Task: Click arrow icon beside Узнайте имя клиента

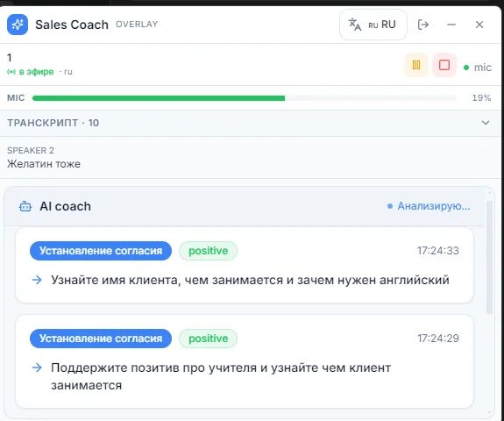Action: pos(37,280)
